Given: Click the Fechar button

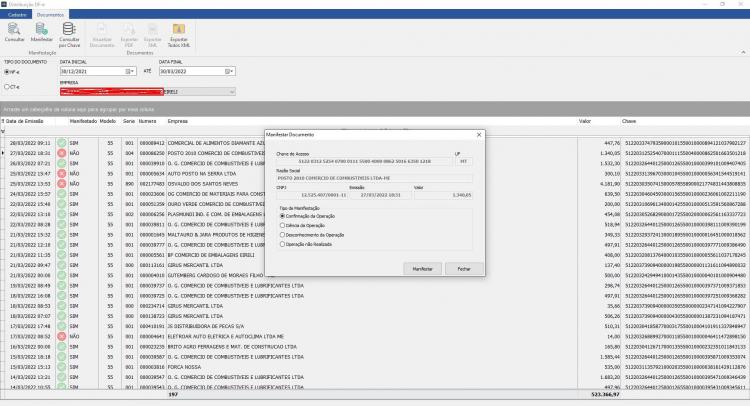Looking at the screenshot, I should pyautogui.click(x=464, y=269).
